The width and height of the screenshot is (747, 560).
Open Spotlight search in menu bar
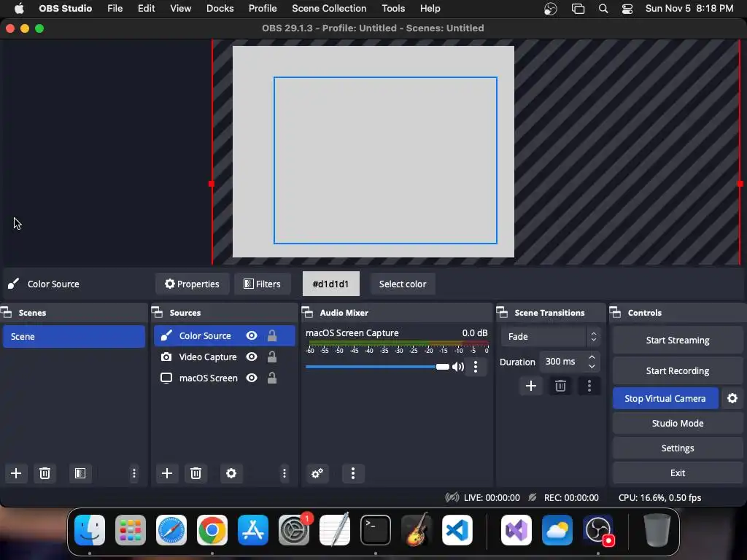[x=603, y=9]
